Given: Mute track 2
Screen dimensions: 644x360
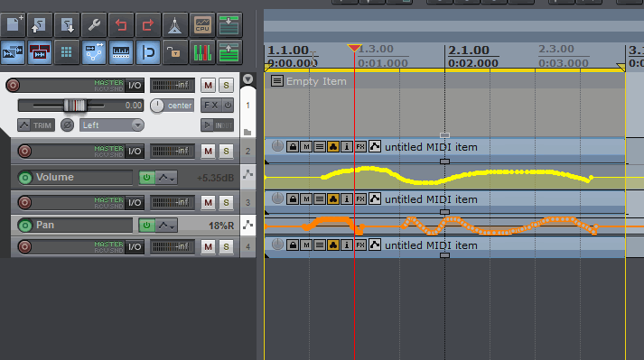Looking at the screenshot, I should [x=209, y=151].
